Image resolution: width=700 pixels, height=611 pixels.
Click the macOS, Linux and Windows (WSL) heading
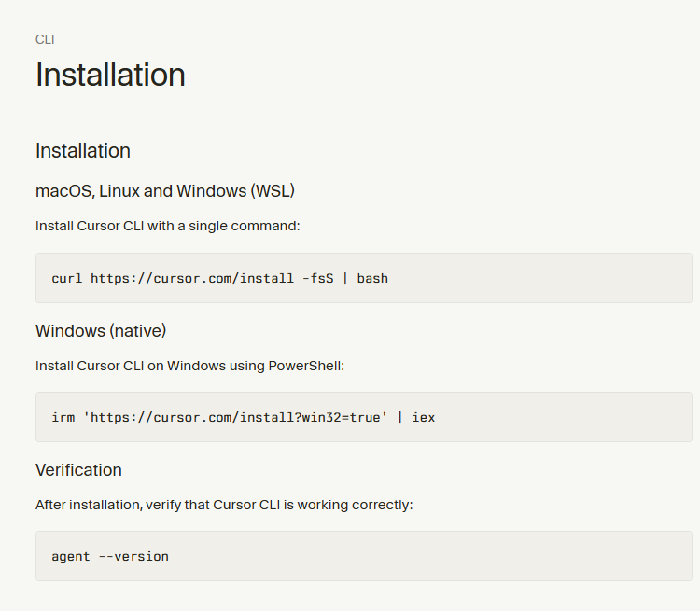[164, 191]
